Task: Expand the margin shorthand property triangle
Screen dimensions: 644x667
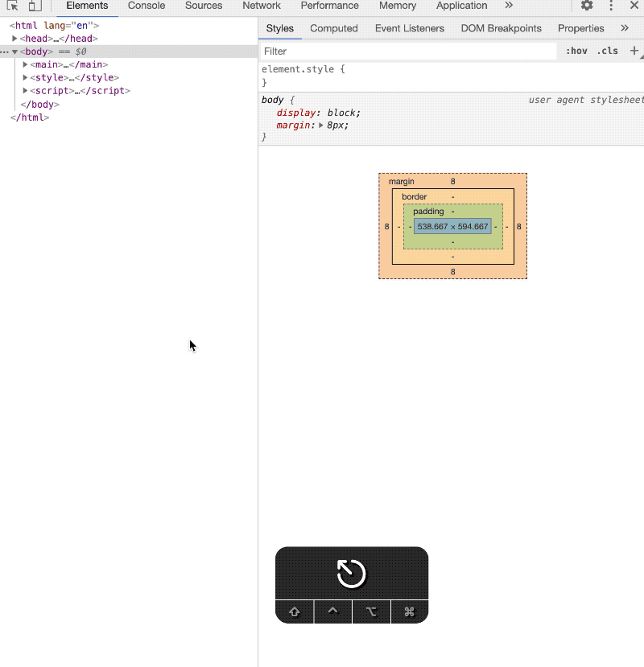Action: (321, 126)
